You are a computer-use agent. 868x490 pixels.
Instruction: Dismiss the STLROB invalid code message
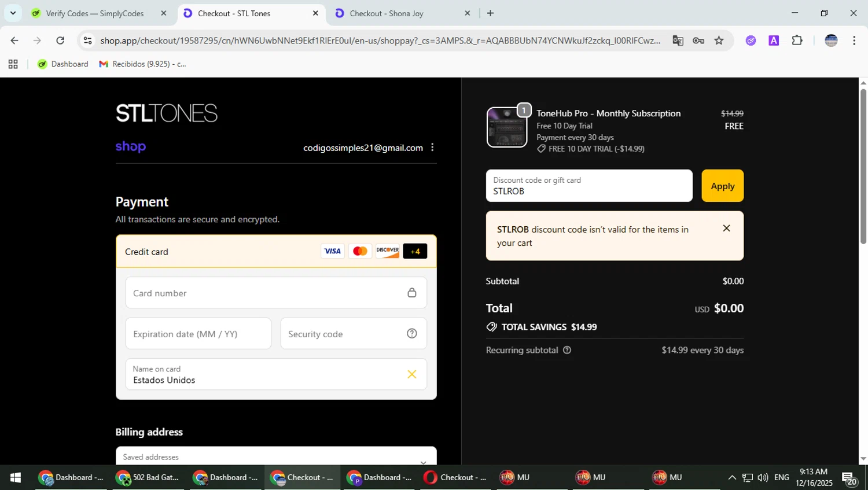[x=727, y=229]
